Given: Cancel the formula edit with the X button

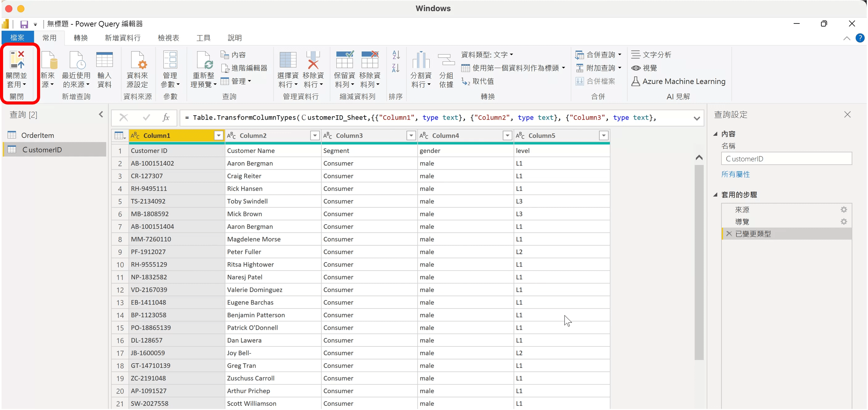Looking at the screenshot, I should point(124,118).
